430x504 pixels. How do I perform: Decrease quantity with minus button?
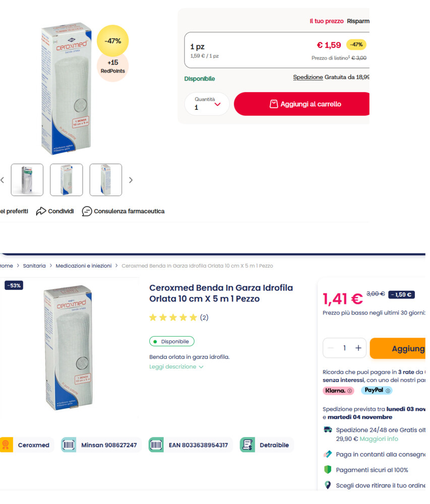click(331, 348)
